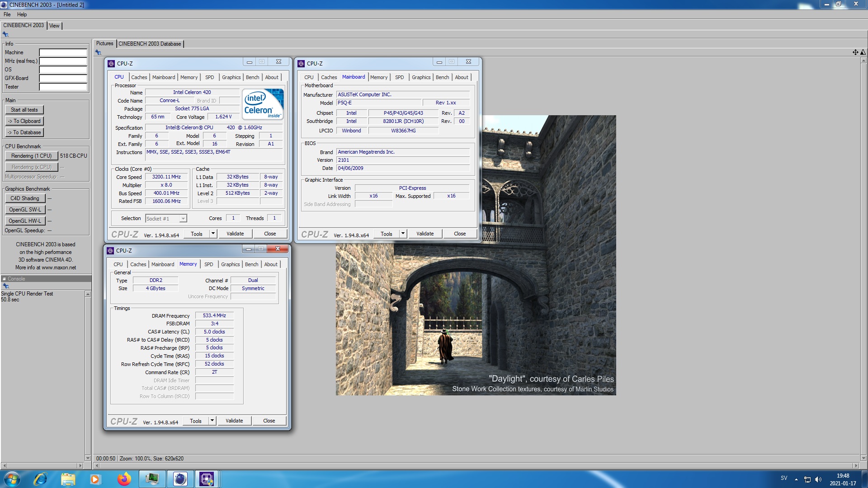Screen dimensions: 868x488
Task: Run Rendering (1 CPU) benchmark
Action: (x=32, y=156)
